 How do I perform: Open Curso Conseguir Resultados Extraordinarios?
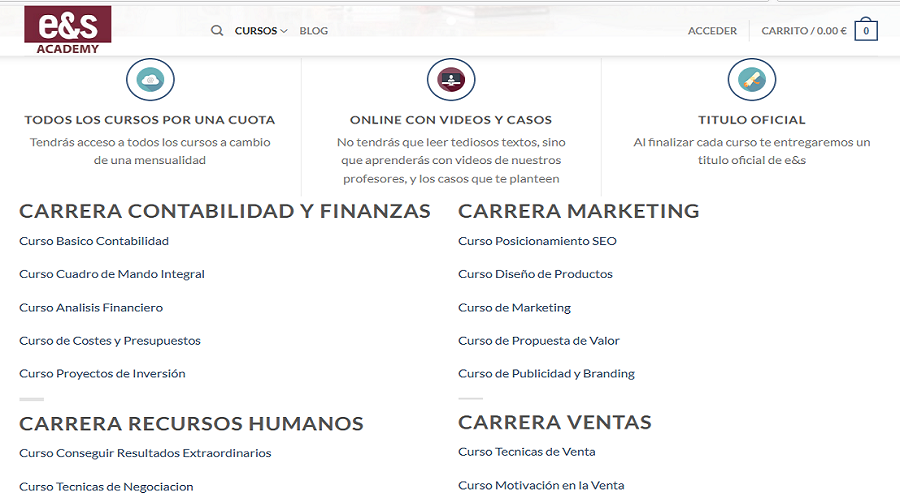click(145, 453)
